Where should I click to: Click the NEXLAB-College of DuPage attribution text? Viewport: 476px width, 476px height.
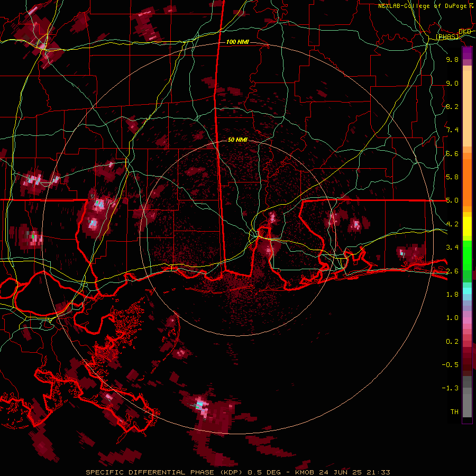pos(422,6)
